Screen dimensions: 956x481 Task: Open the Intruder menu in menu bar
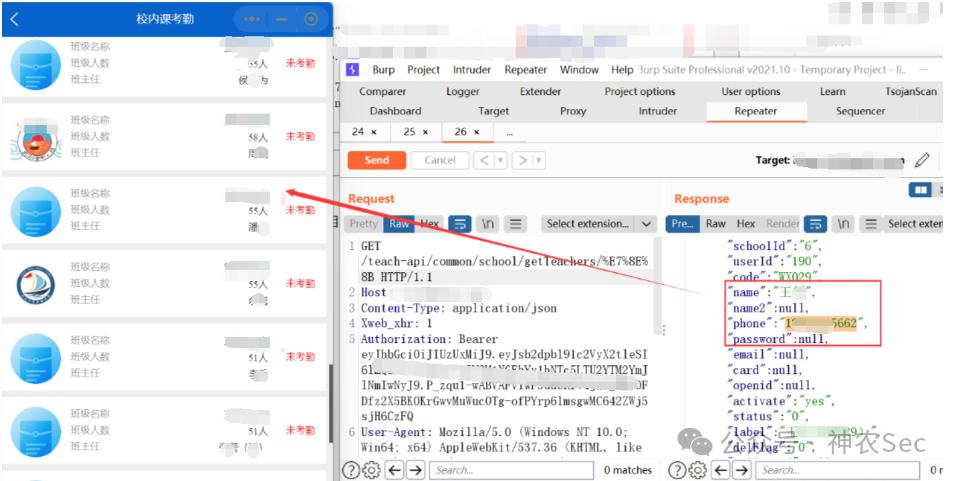coord(471,69)
